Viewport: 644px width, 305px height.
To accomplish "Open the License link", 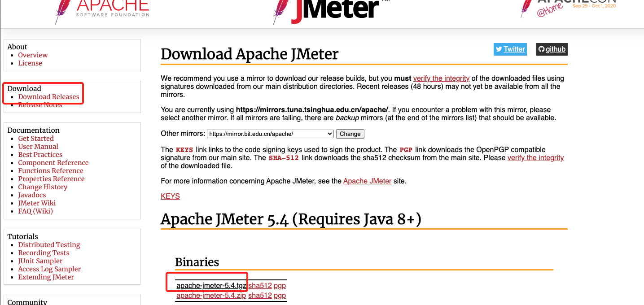I will tap(30, 63).
